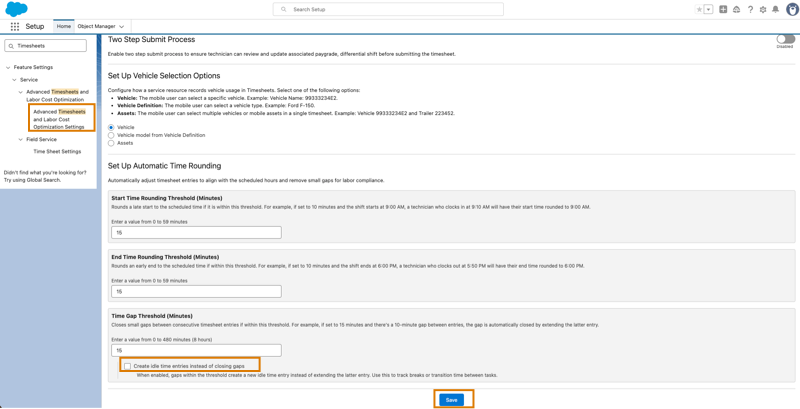This screenshot has width=800, height=409.
Task: Collapse the Service tree node
Action: click(x=15, y=80)
